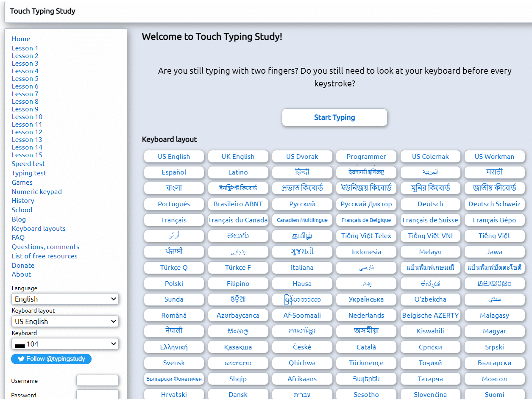The image size is (532, 399).
Task: Select the Latino layout
Action: 238,172
